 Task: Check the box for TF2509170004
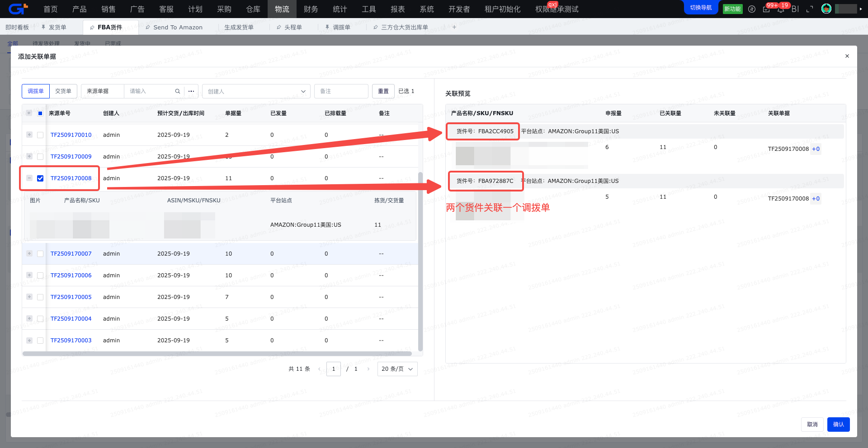click(40, 319)
